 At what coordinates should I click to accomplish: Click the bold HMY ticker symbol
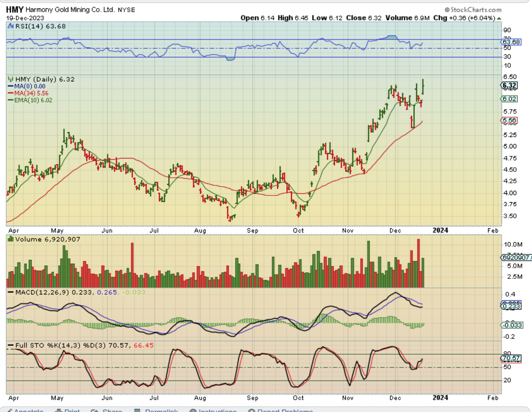tap(15, 9)
